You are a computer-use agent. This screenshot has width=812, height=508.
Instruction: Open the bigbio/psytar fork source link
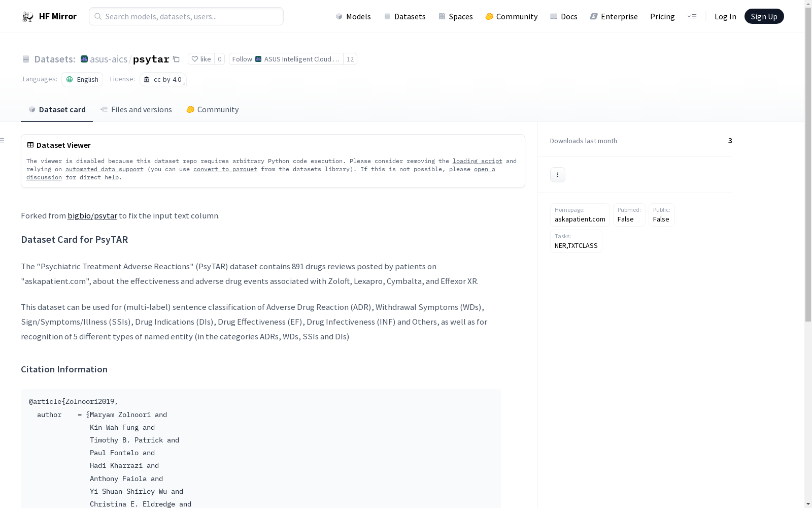point(92,215)
